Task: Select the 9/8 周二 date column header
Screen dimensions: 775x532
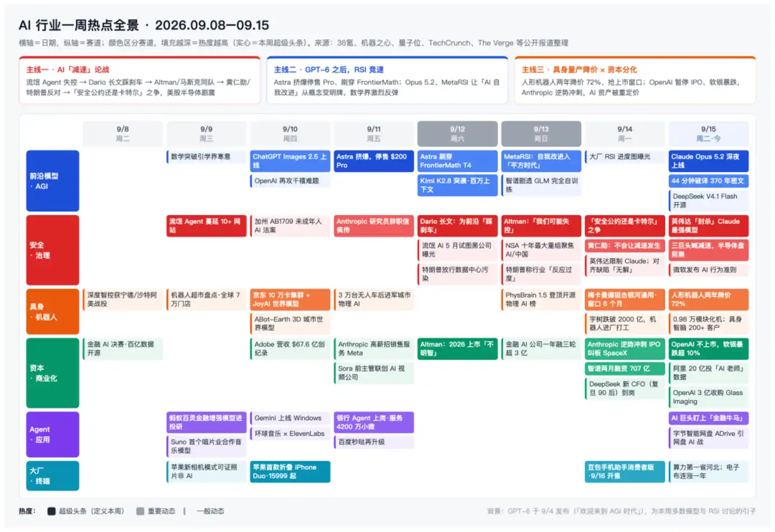Action: pos(123,134)
